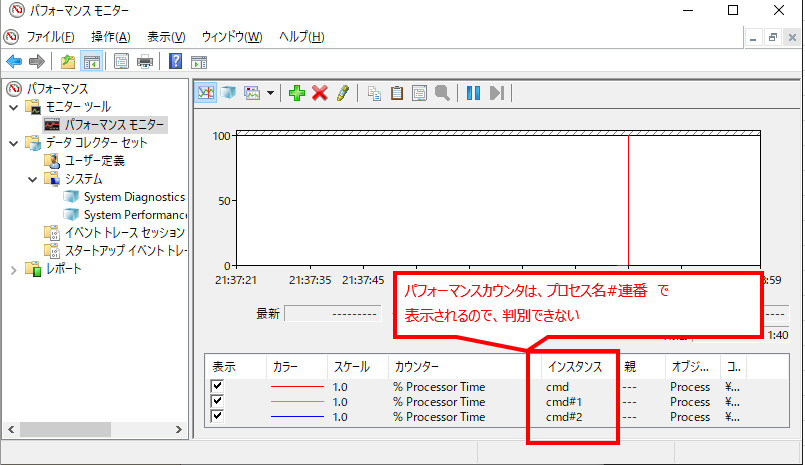Click the red color line of cmd
This screenshot has height=465, width=805.
(x=297, y=386)
